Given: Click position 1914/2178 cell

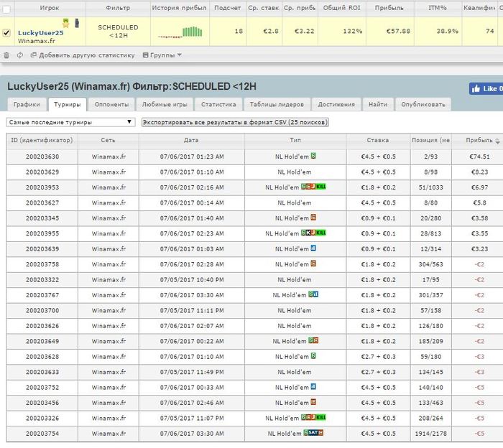Looking at the screenshot, I should coord(431,434).
